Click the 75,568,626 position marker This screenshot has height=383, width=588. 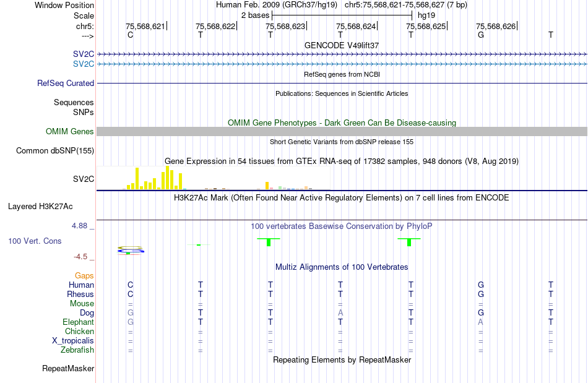tap(496, 26)
